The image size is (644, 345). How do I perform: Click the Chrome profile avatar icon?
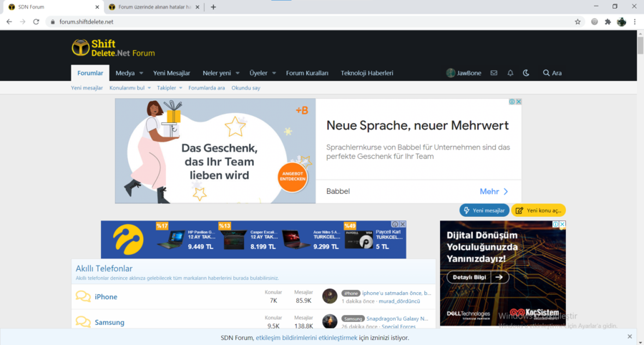pos(621,21)
